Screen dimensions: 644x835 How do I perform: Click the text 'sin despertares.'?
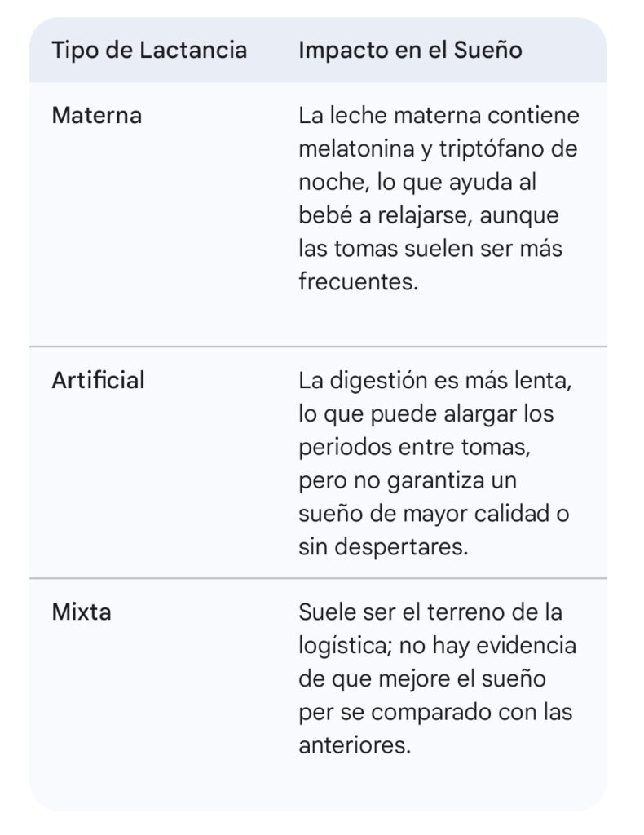coord(383,546)
